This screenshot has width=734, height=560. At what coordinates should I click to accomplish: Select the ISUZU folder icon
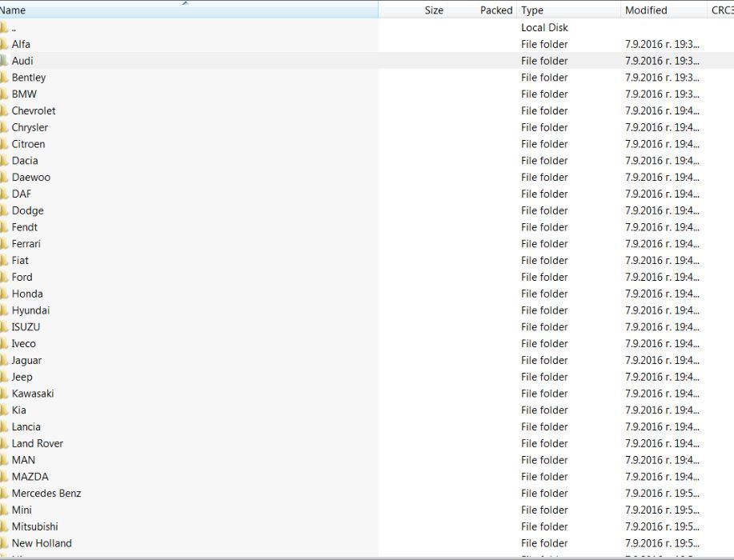pyautogui.click(x=4, y=327)
